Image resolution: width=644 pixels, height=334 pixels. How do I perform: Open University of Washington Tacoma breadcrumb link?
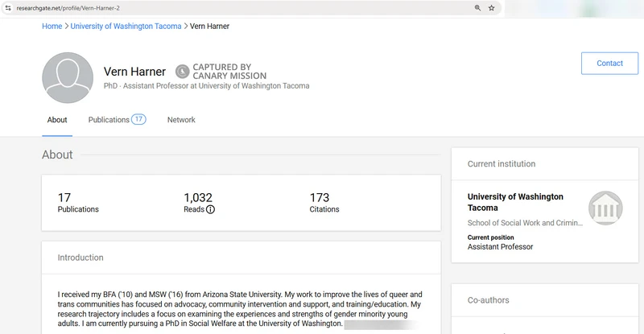point(126,26)
